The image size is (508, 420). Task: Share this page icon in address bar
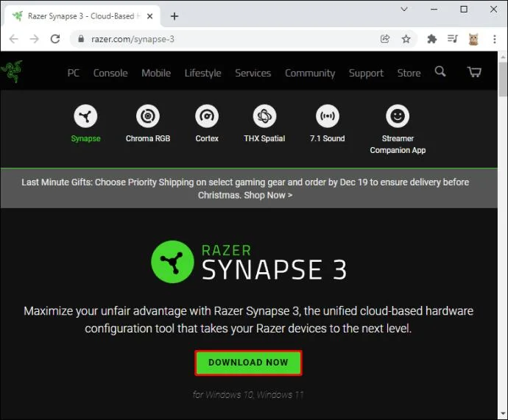385,39
